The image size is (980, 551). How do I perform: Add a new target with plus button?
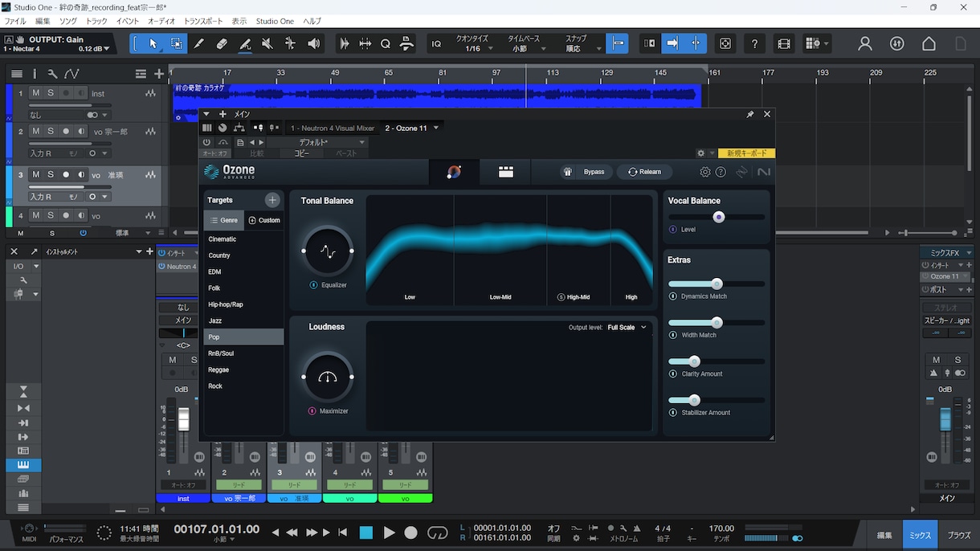coord(272,200)
